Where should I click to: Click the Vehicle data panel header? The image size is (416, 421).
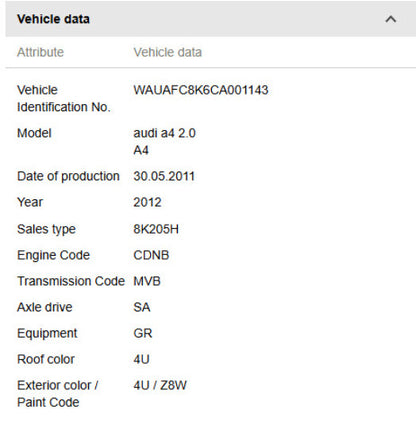pos(211,19)
